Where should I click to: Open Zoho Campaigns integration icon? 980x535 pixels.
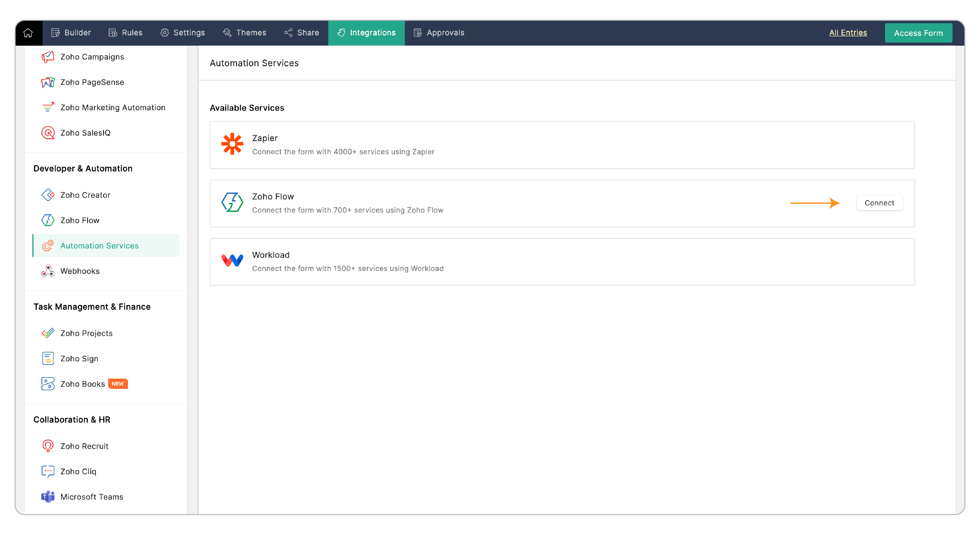[x=48, y=57]
